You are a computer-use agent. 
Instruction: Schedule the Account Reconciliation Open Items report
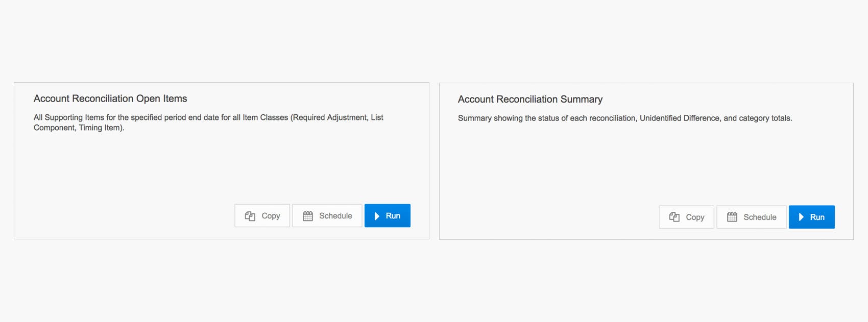pyautogui.click(x=327, y=216)
